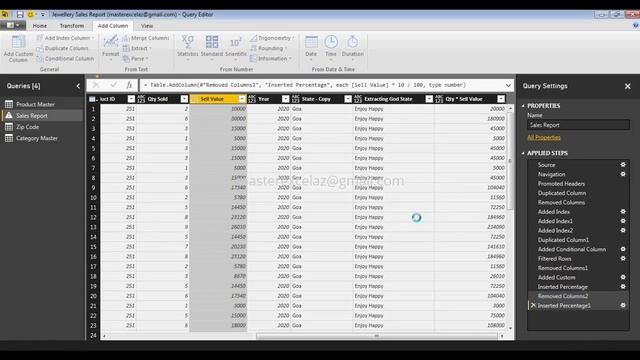640x360 pixels.
Task: Open the File menu button
Action: 13,26
